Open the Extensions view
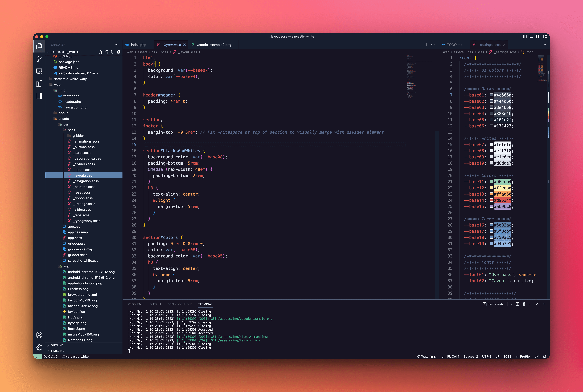The width and height of the screenshot is (583, 392). point(39,83)
